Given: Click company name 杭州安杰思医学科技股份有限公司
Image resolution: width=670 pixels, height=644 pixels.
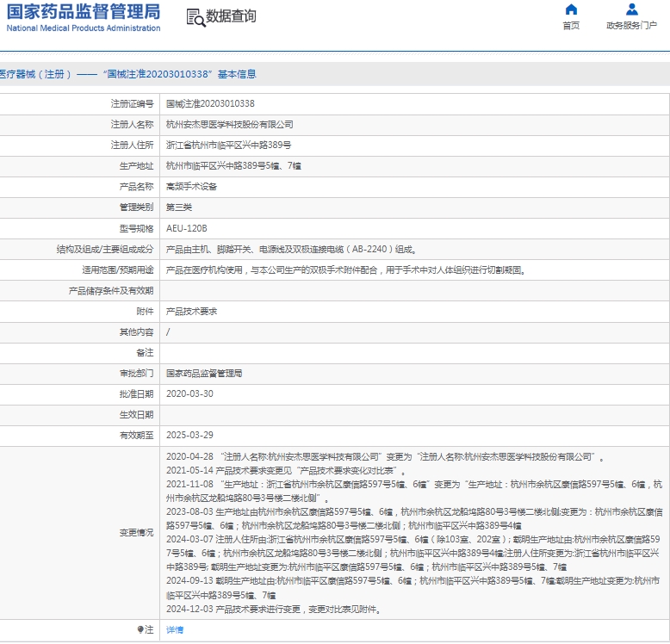Looking at the screenshot, I should click(x=229, y=124).
